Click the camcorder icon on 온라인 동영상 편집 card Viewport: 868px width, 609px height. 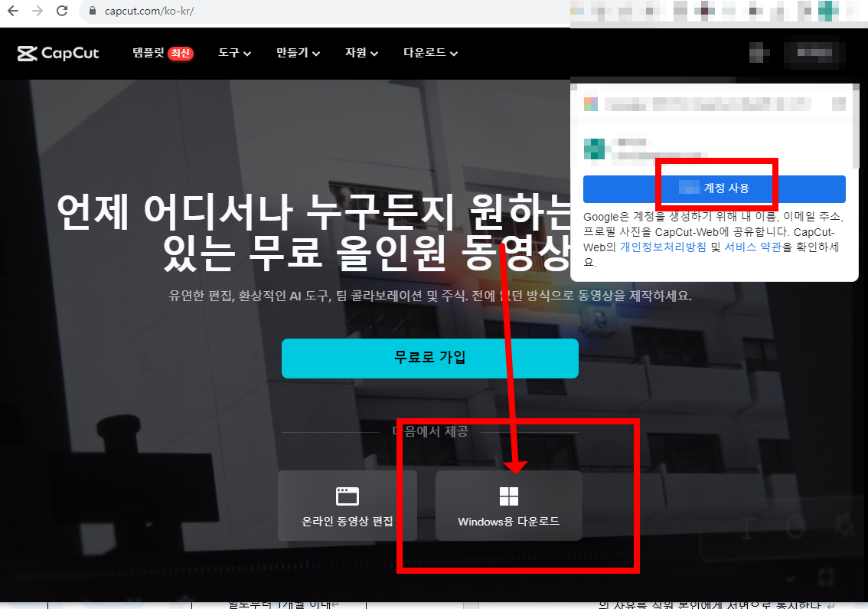coord(348,496)
